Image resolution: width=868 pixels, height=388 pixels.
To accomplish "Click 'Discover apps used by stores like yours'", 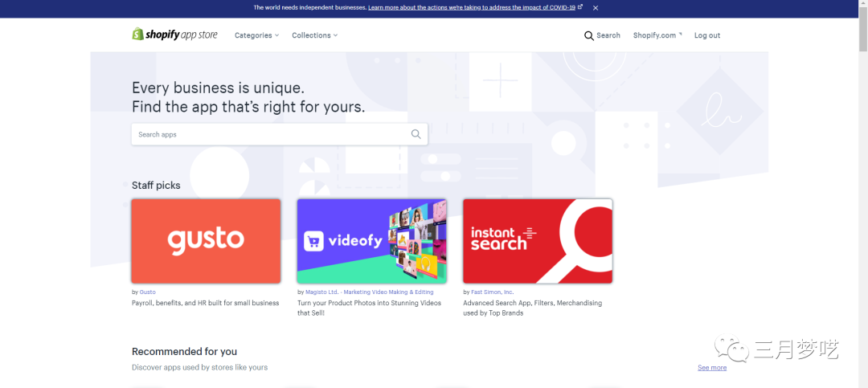I will tap(200, 368).
